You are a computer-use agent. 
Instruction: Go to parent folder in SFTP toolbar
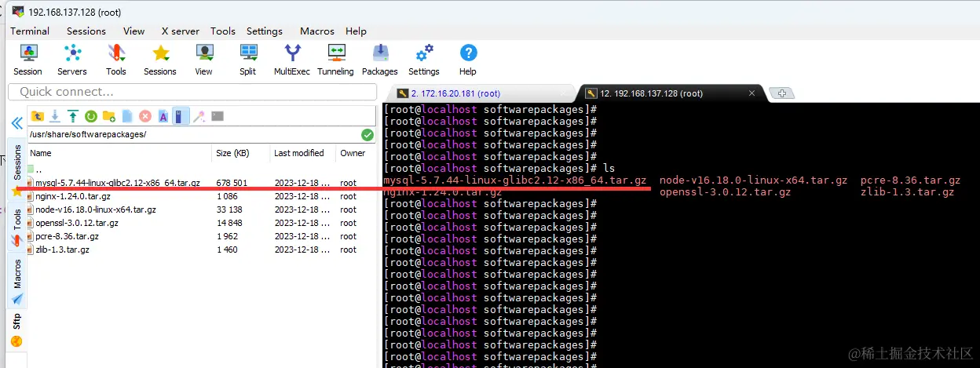click(x=37, y=116)
